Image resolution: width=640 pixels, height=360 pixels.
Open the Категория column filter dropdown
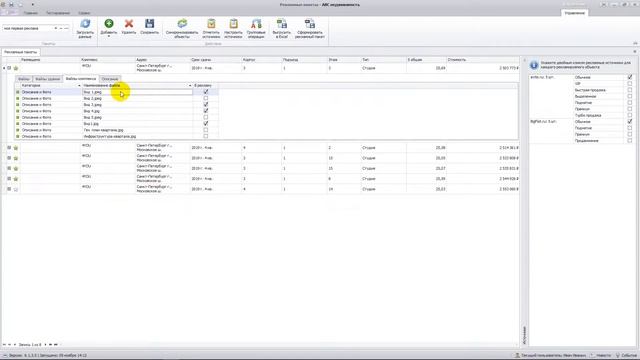pos(79,85)
